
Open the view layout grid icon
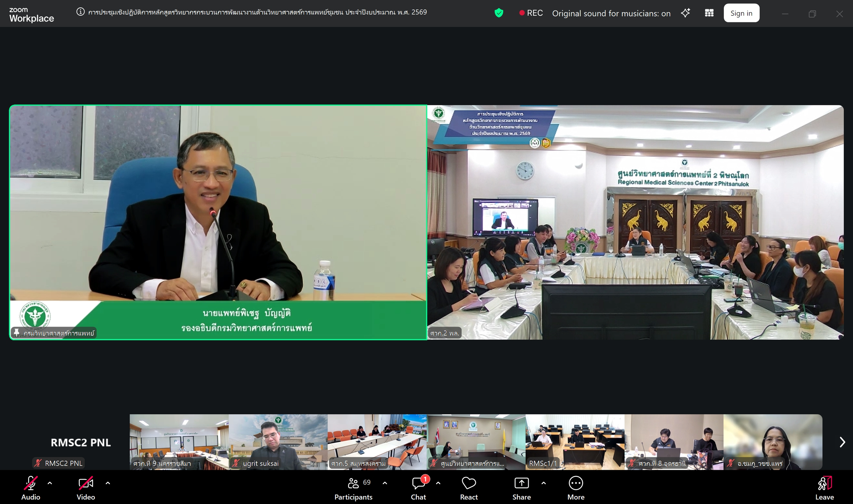point(709,13)
